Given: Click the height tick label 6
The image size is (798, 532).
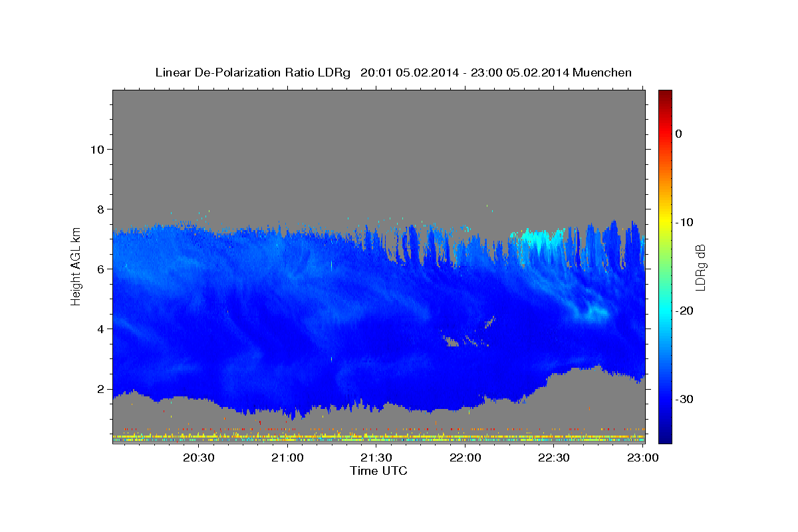Looking at the screenshot, I should pos(99,269).
